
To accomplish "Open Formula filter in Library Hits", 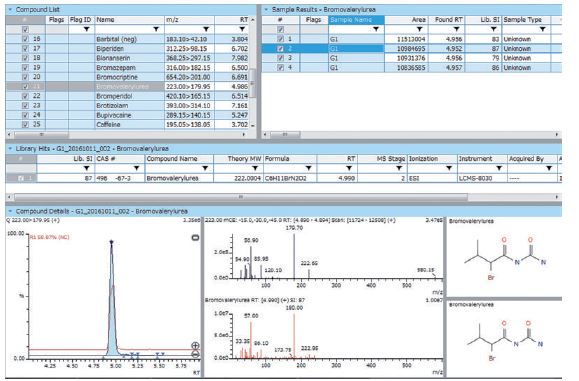I will (x=309, y=168).
